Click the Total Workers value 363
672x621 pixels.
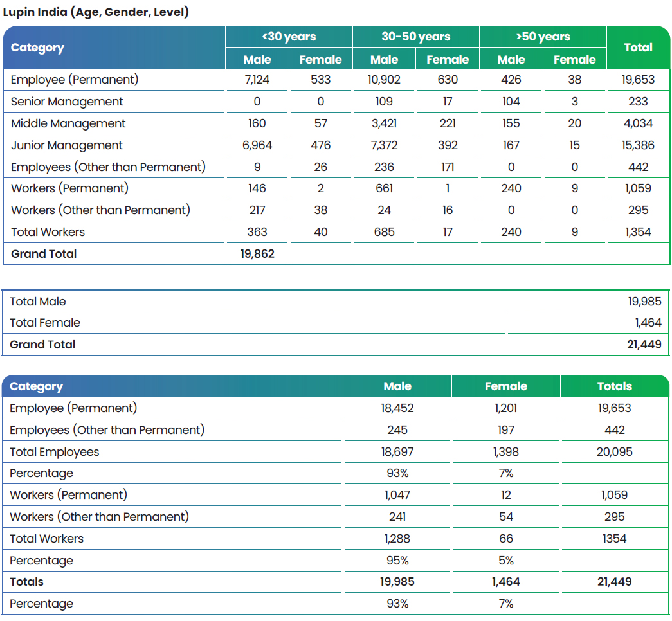[x=257, y=232]
